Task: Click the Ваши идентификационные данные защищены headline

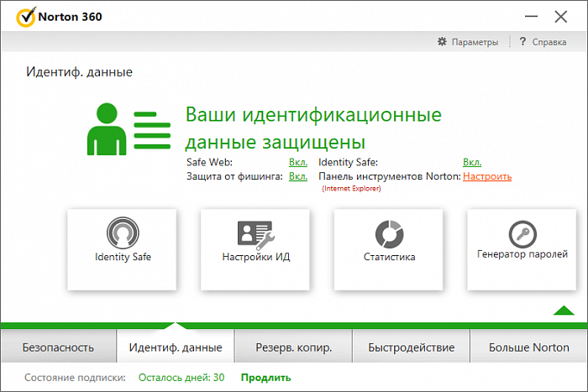Action: pyautogui.click(x=313, y=128)
